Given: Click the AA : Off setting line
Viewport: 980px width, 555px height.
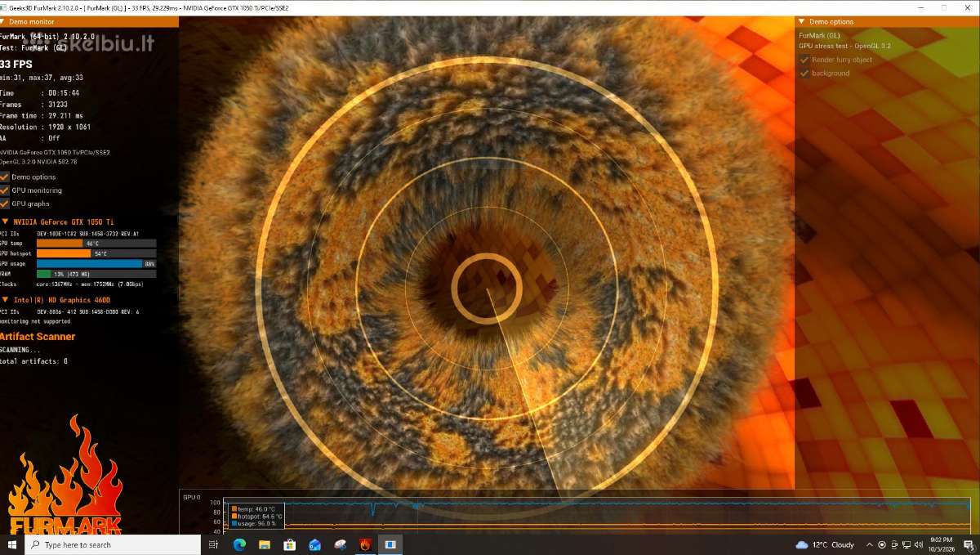Looking at the screenshot, I should [30, 138].
